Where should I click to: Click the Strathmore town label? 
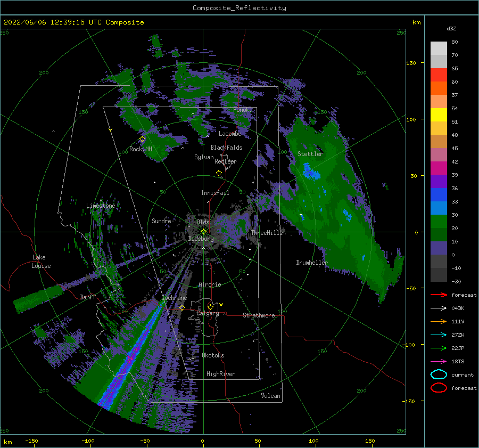click(x=259, y=315)
